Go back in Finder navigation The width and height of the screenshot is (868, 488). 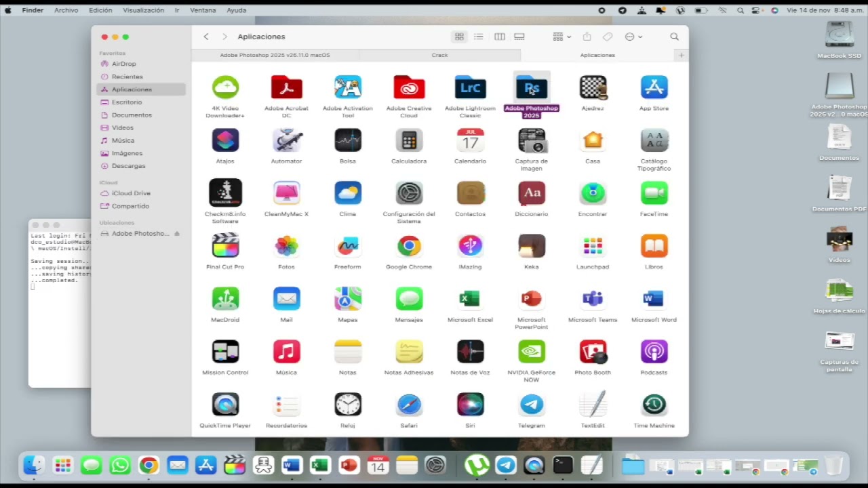coord(206,37)
